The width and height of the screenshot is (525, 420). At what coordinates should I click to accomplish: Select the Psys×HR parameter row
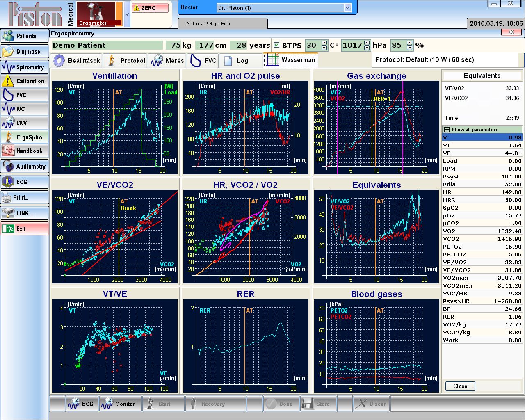482,301
